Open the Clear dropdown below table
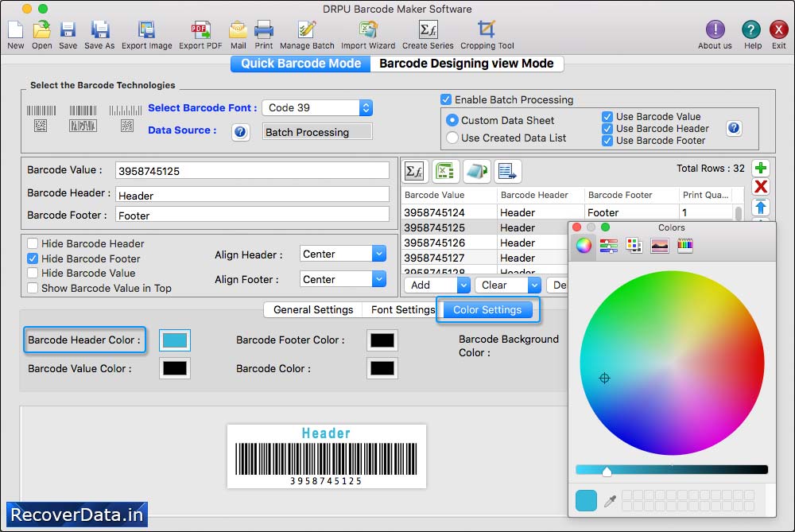The image size is (795, 532). [507, 285]
